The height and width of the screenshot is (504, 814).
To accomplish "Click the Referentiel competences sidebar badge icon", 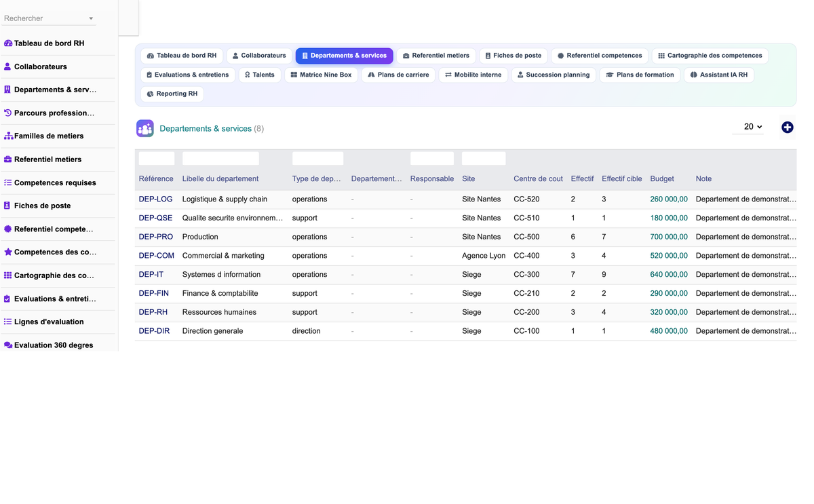I will 8,229.
